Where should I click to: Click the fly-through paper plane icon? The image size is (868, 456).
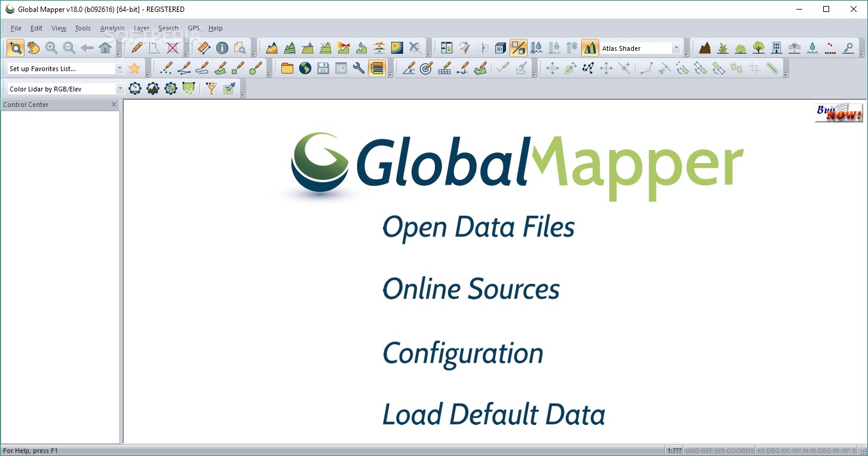pyautogui.click(x=465, y=48)
